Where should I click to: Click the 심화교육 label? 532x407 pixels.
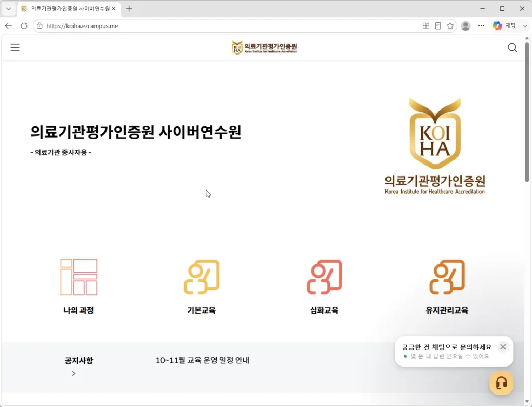324,310
